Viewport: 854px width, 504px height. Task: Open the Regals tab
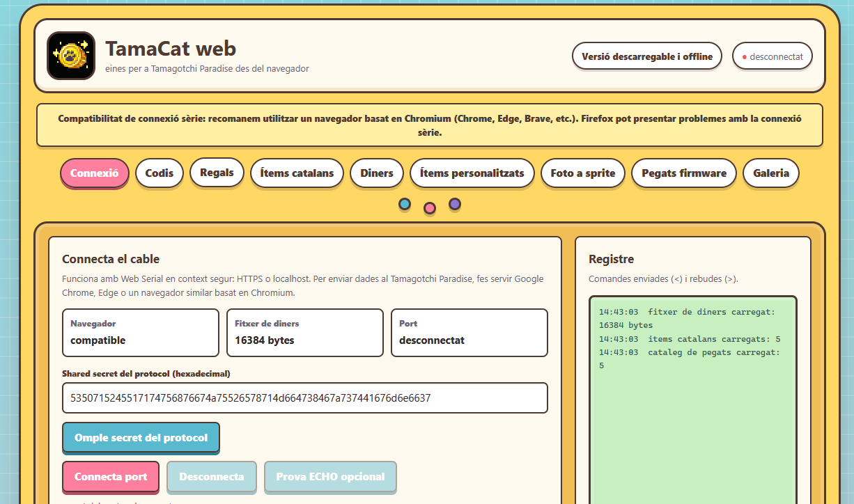coord(217,173)
